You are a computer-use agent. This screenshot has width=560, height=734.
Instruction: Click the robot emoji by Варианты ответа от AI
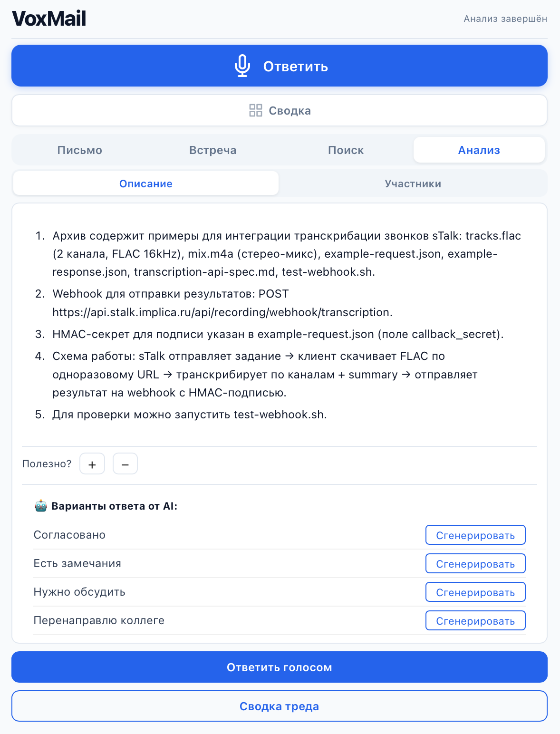pyautogui.click(x=40, y=506)
